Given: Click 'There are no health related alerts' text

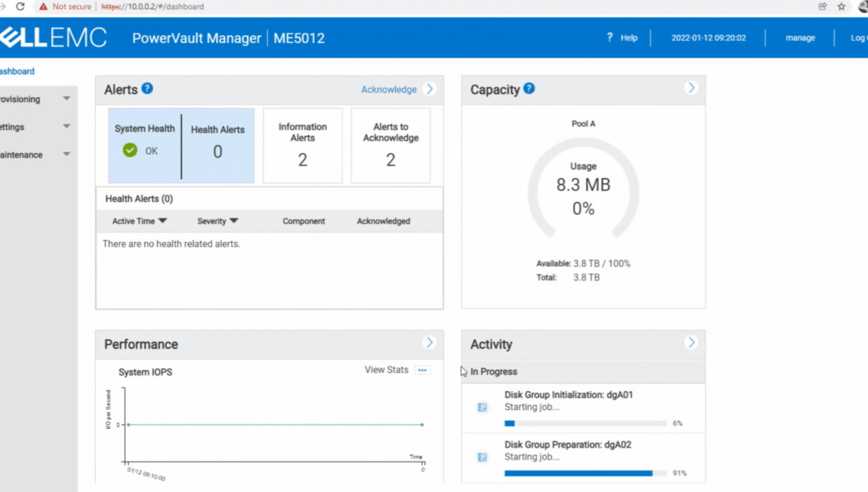Looking at the screenshot, I should [x=171, y=243].
